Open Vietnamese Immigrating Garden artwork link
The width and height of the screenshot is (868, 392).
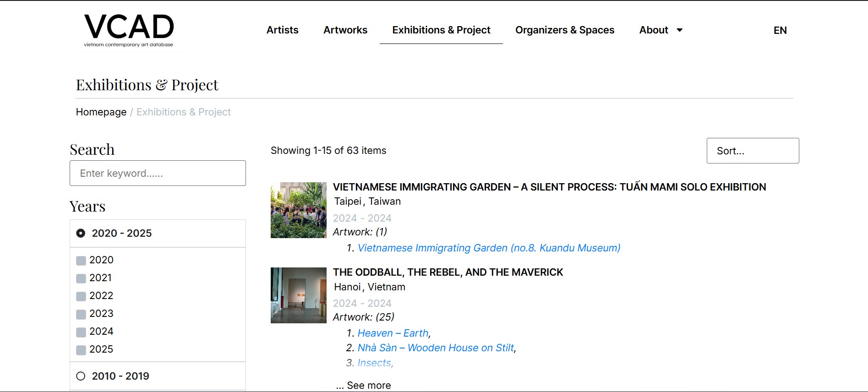pos(488,248)
